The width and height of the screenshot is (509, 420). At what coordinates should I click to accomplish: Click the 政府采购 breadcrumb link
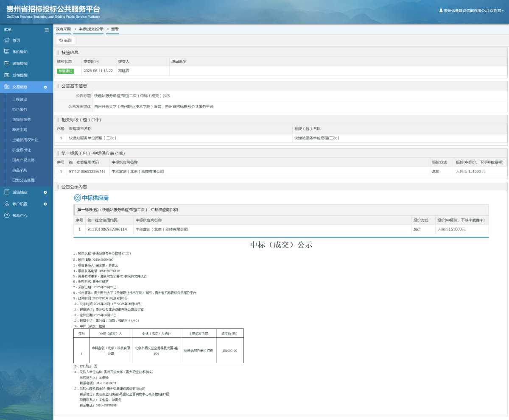63,29
